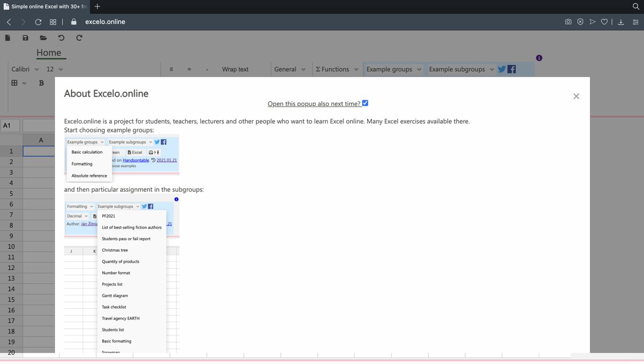This screenshot has height=364, width=644.
Task: Click the 2021.01.21 date link
Action: (166, 160)
